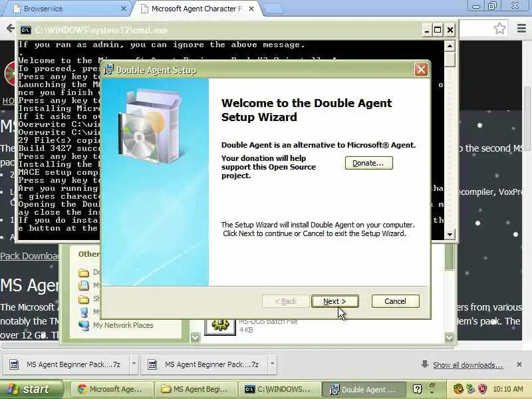The image size is (532, 399).
Task: Click the red shield tray icon
Action: click(x=482, y=388)
